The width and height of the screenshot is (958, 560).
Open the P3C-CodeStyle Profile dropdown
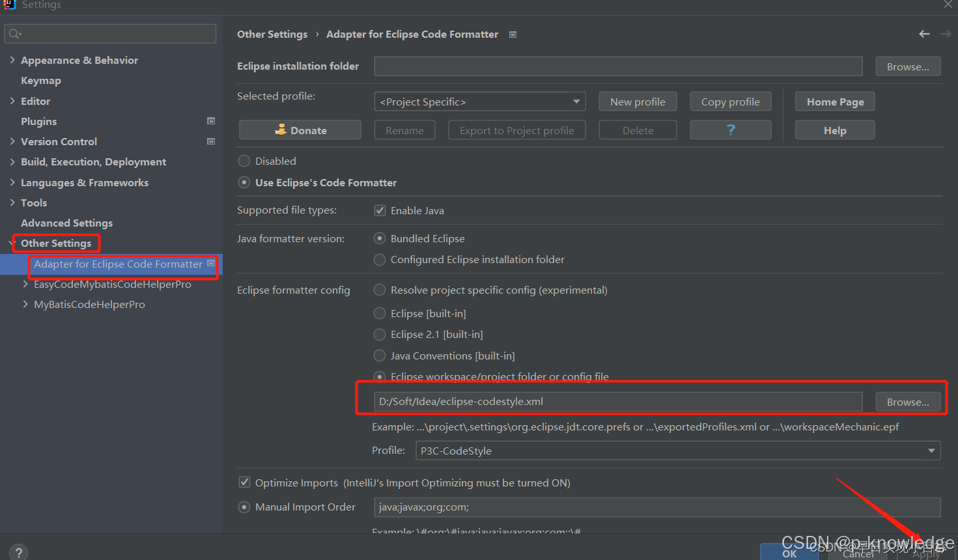(678, 451)
